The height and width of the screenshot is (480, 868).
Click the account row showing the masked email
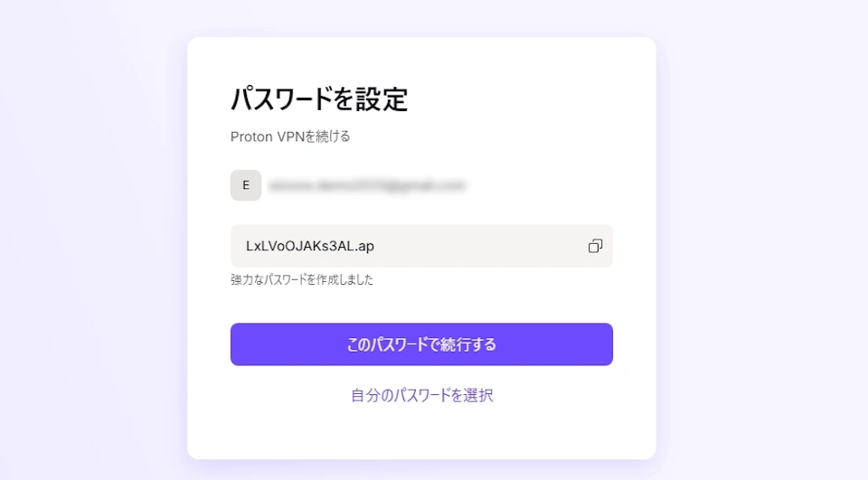click(x=348, y=185)
